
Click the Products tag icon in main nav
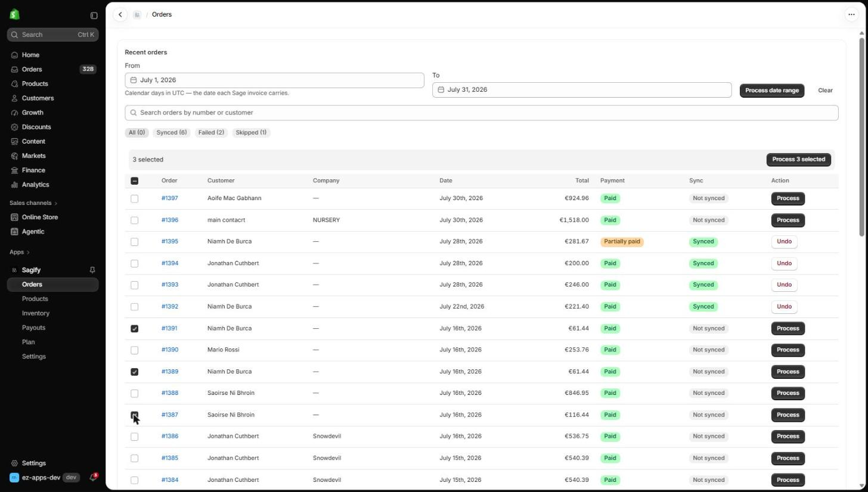(x=15, y=84)
